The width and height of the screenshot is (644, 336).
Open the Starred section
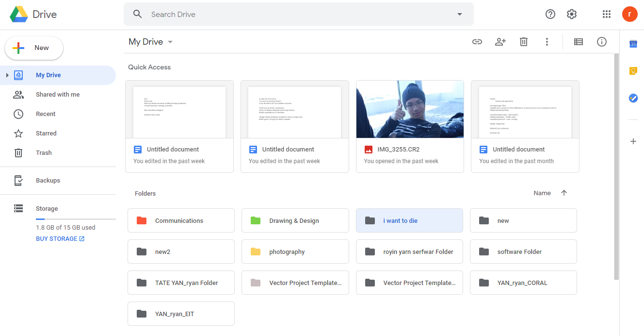46,134
